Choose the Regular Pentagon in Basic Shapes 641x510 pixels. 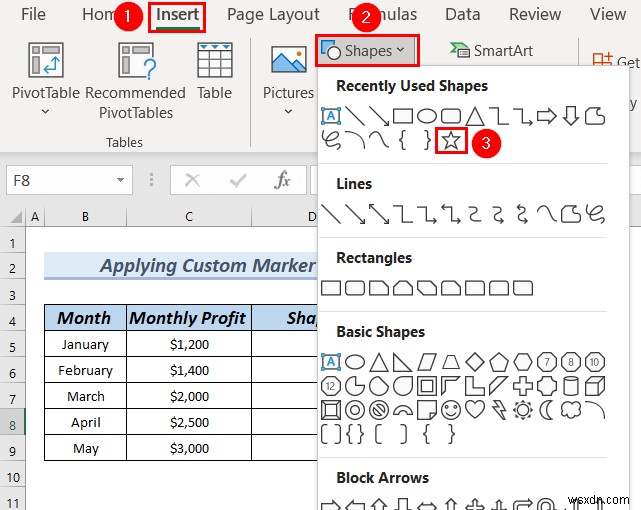click(x=499, y=362)
